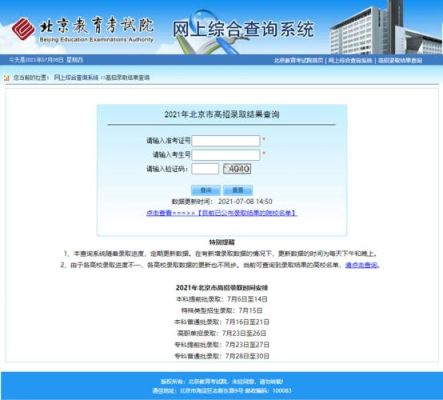Click the footer address line with postcode 100083
Viewport: 443px width, 400px height.
[x=222, y=390]
